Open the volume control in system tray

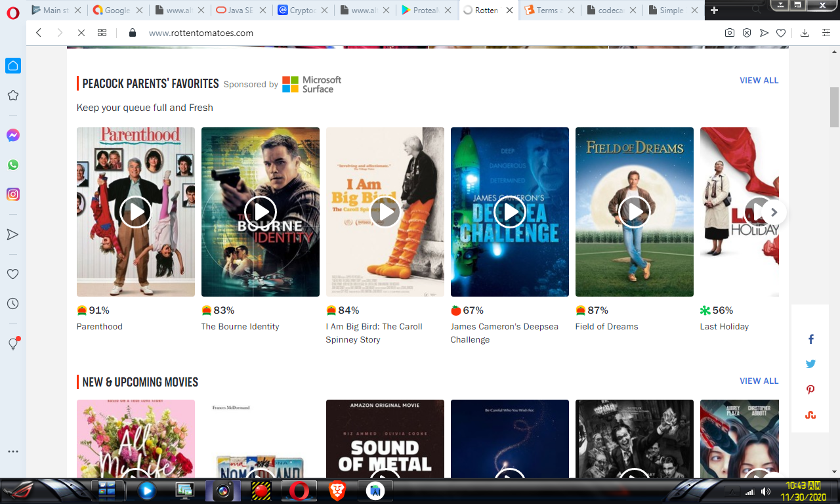coord(766,492)
